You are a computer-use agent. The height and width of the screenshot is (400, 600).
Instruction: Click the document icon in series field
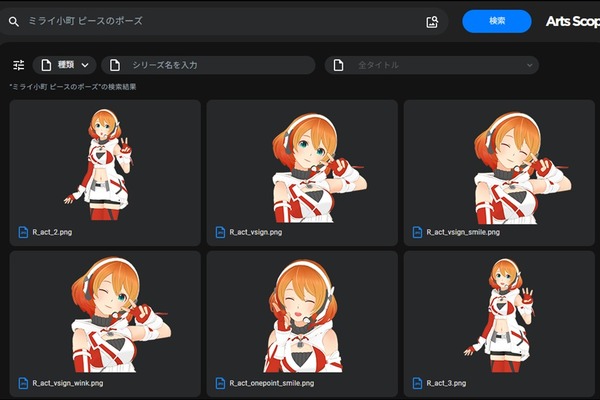[x=115, y=65]
